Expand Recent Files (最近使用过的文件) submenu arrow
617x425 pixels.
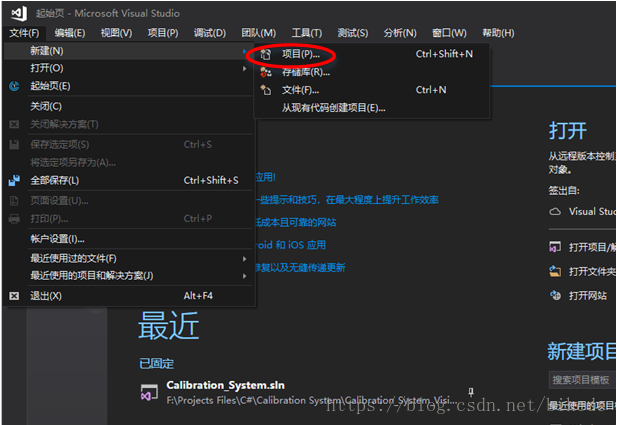click(244, 259)
